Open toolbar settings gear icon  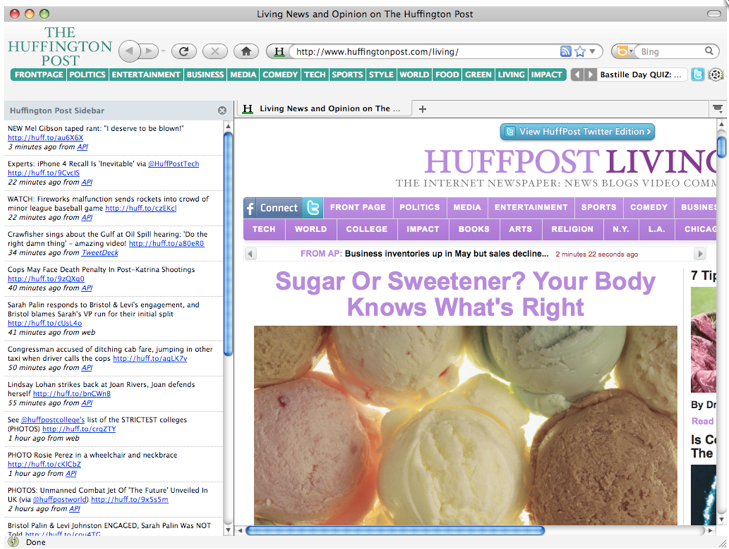click(x=716, y=74)
